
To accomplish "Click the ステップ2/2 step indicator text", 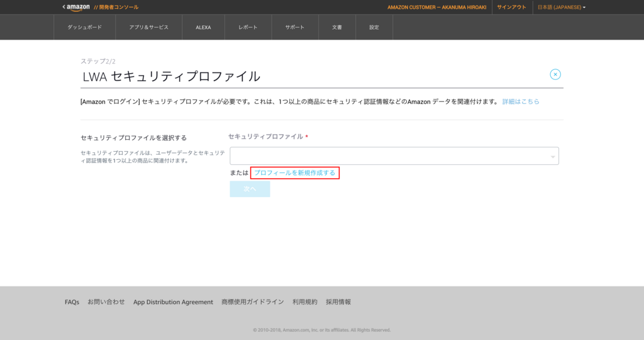I will pyautogui.click(x=97, y=61).
